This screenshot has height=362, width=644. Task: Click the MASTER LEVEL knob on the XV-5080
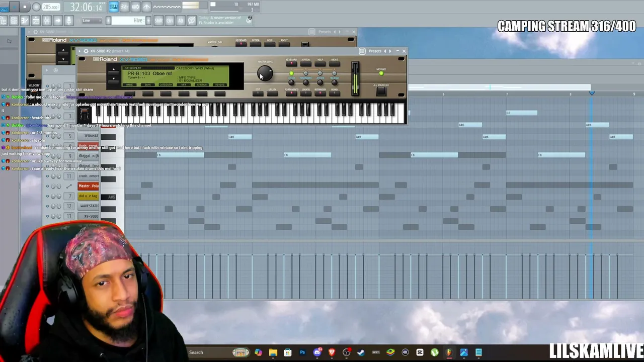(x=265, y=74)
